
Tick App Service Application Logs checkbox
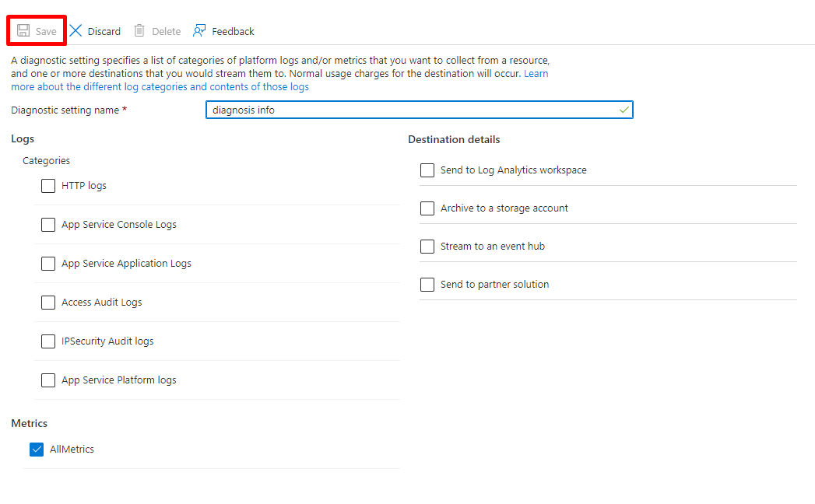[48, 264]
